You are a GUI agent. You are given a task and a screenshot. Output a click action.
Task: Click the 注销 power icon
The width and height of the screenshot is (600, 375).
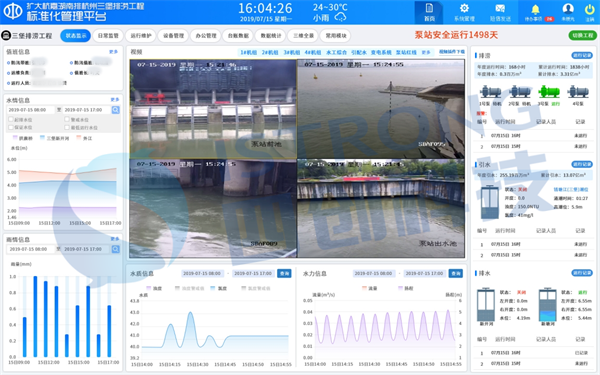tap(590, 9)
